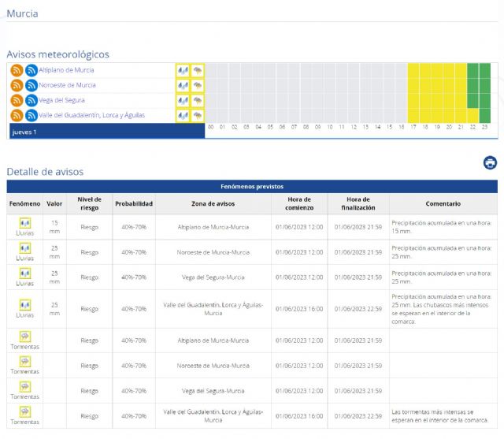Screen dimensions: 504x439
Task: Click the orange RSS icon for Altiplano de Murcia
Action: point(17,70)
